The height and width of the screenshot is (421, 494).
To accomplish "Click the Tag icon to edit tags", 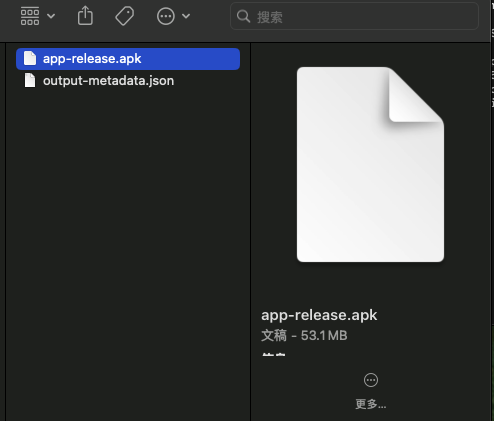I will [x=125, y=16].
